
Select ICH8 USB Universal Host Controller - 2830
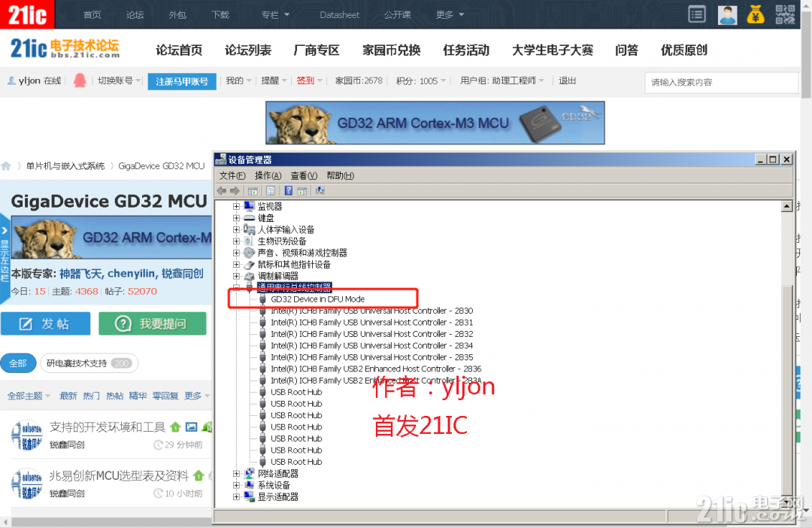(x=372, y=311)
